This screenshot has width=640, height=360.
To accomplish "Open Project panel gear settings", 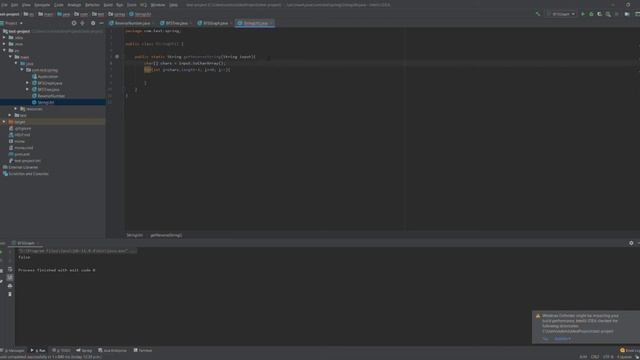I will pos(93,23).
